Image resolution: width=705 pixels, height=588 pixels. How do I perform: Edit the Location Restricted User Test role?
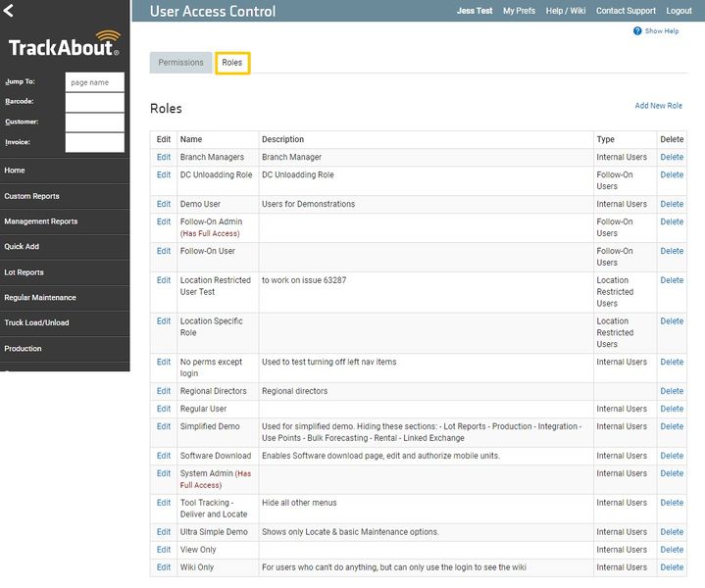pos(164,280)
